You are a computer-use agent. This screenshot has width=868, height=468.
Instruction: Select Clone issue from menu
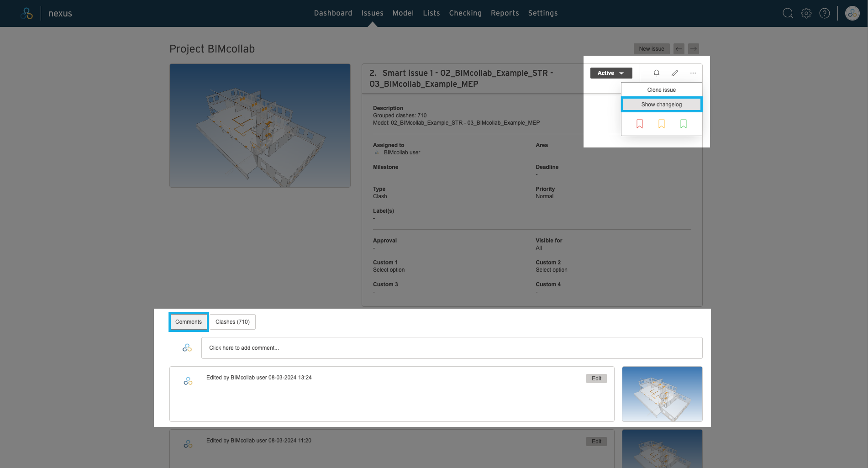(x=662, y=90)
